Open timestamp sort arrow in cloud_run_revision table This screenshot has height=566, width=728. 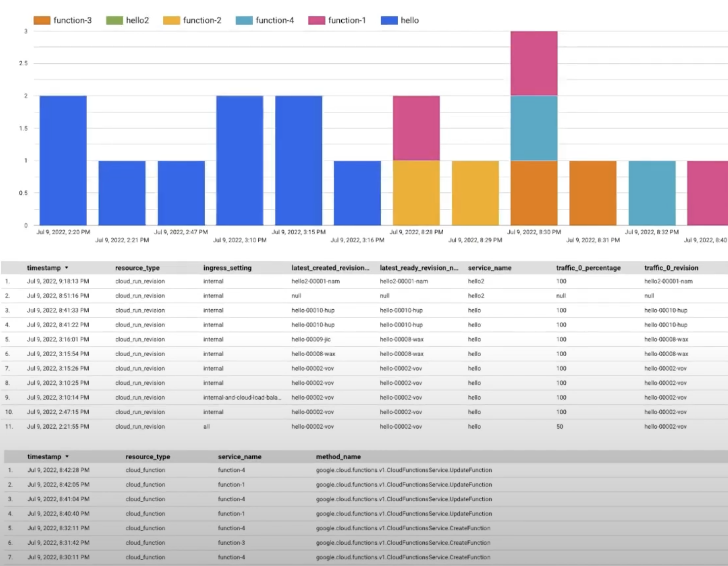point(67,268)
